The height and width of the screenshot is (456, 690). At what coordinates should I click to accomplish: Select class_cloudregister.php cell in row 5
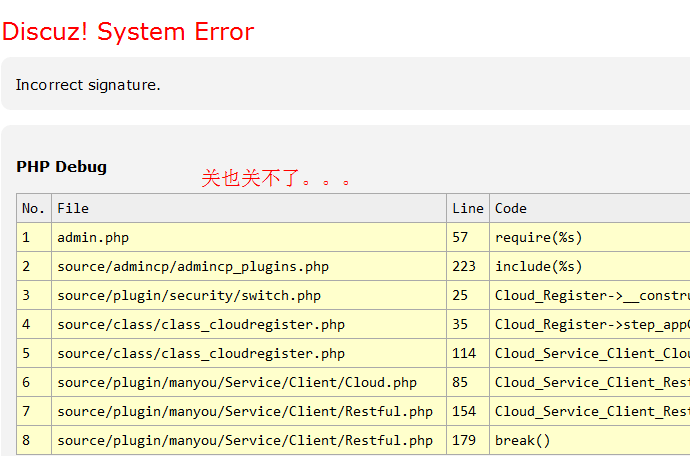[x=249, y=353]
